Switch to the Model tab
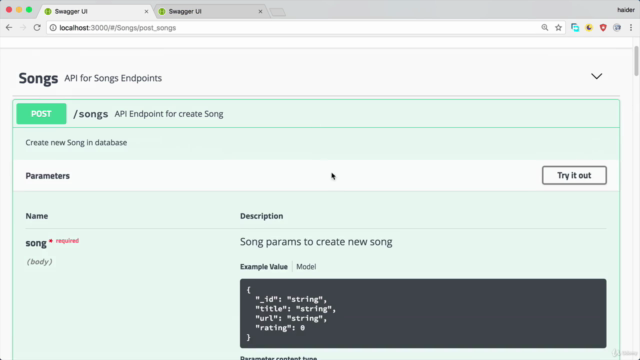This screenshot has width=640, height=360. pyautogui.click(x=306, y=267)
